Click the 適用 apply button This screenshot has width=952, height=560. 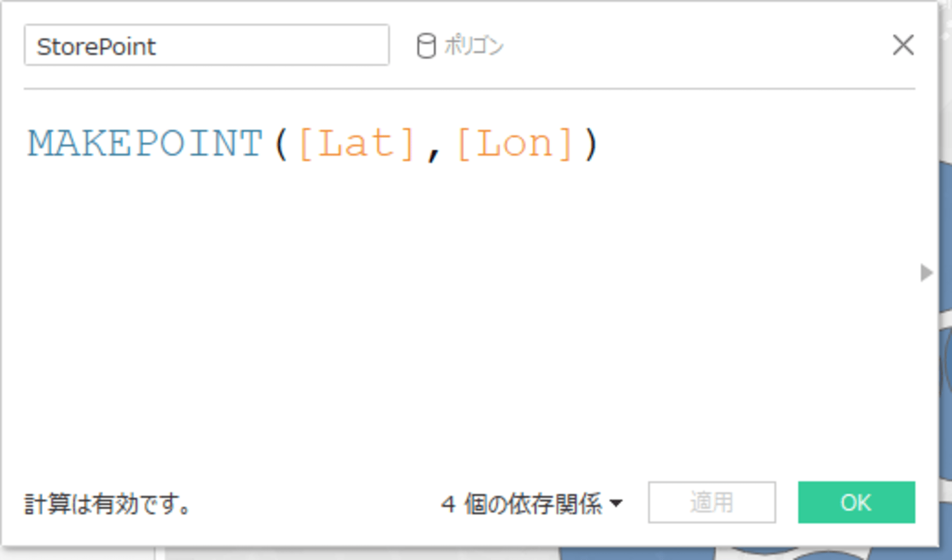[712, 502]
